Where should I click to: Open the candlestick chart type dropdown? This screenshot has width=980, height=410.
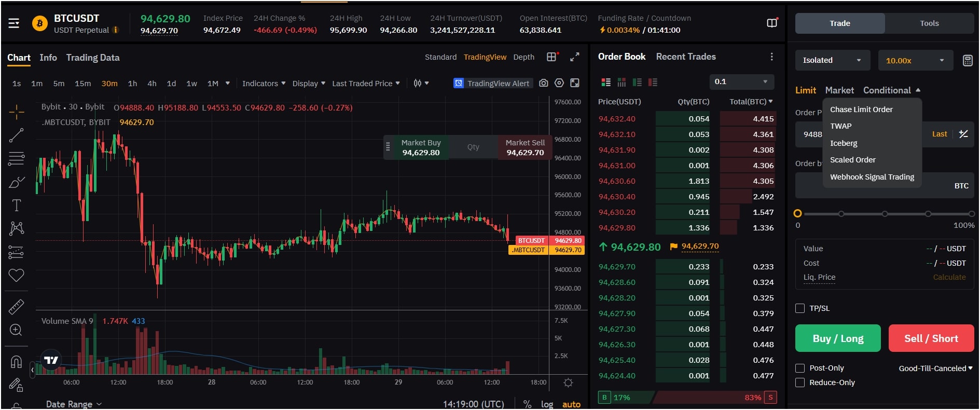pos(421,83)
